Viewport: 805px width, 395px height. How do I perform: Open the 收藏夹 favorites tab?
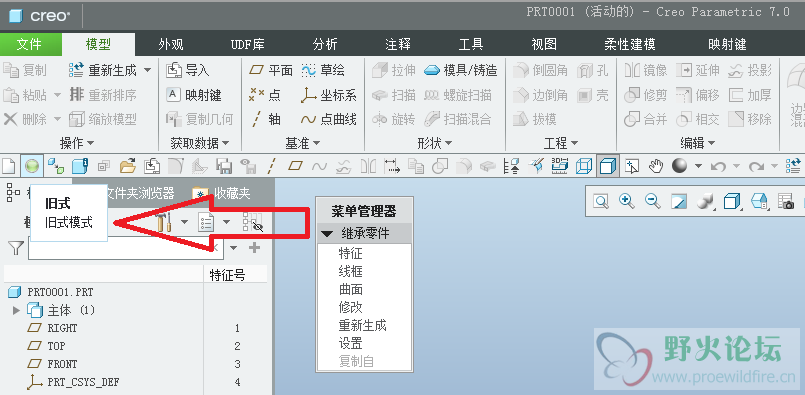tap(222, 193)
